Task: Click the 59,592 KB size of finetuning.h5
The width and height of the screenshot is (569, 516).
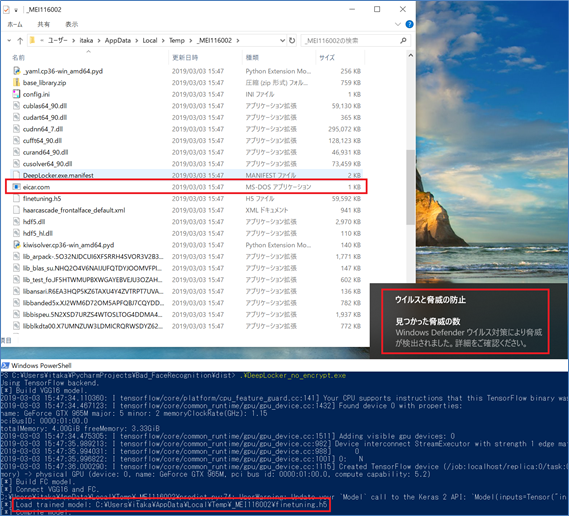Action: point(346,199)
